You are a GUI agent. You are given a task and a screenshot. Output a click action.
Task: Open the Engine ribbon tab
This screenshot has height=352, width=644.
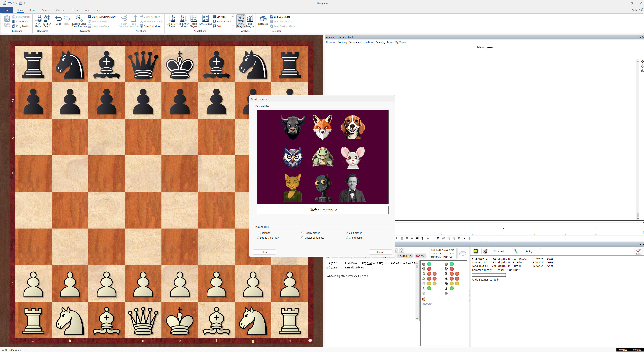[75, 10]
